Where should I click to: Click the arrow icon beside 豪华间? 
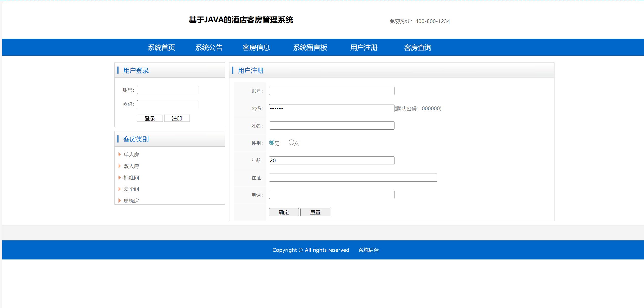pos(119,189)
